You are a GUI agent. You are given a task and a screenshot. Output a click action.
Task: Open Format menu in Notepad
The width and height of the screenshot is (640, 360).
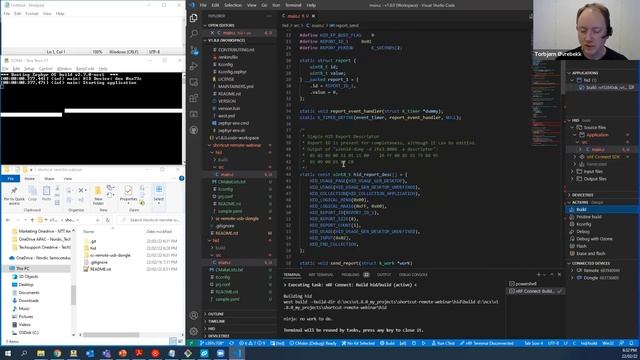[32, 13]
